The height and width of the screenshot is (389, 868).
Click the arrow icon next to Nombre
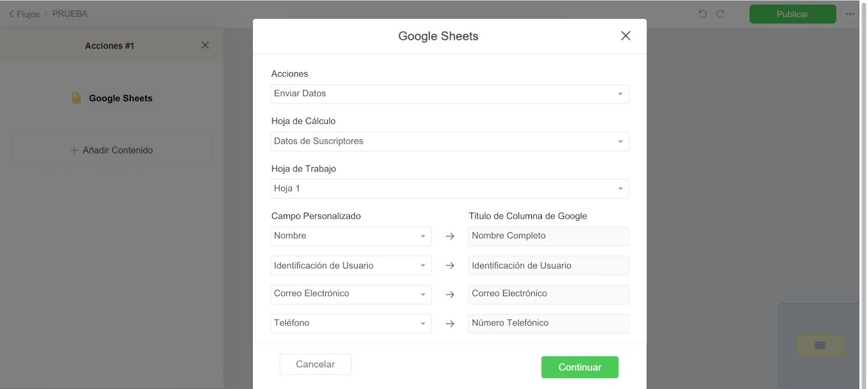click(x=450, y=237)
